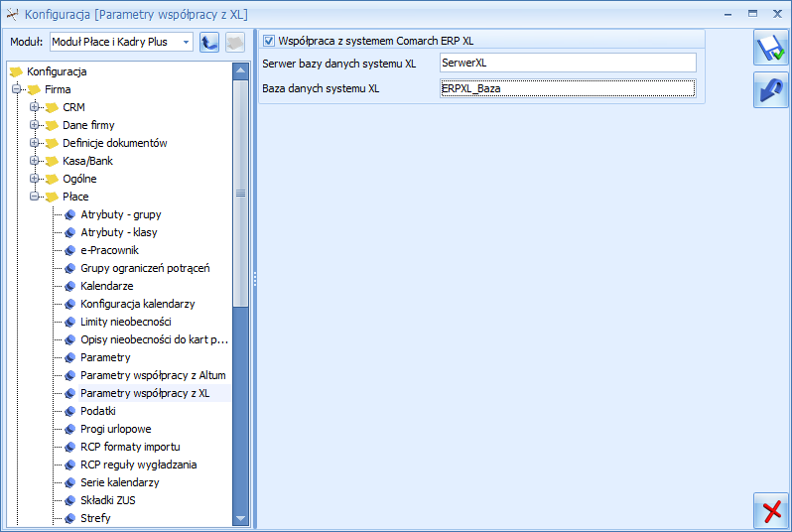
Task: Close the window via title bar X
Action: coord(777,14)
